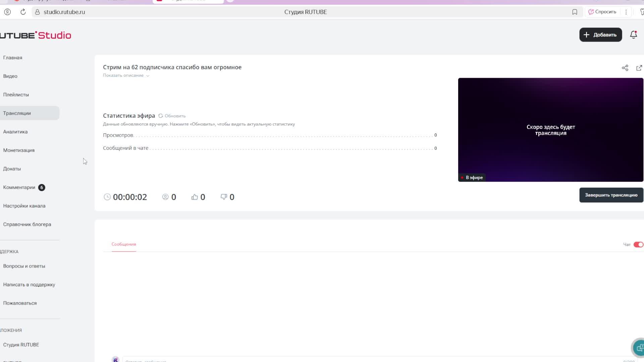
Task: Click the thumbs-down dislikes icon
Action: pyautogui.click(x=224, y=197)
